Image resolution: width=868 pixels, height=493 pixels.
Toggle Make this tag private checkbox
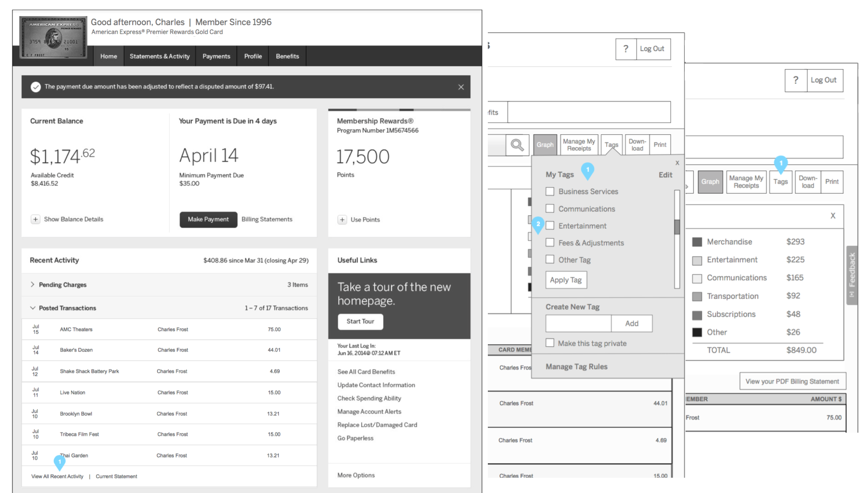tap(550, 343)
